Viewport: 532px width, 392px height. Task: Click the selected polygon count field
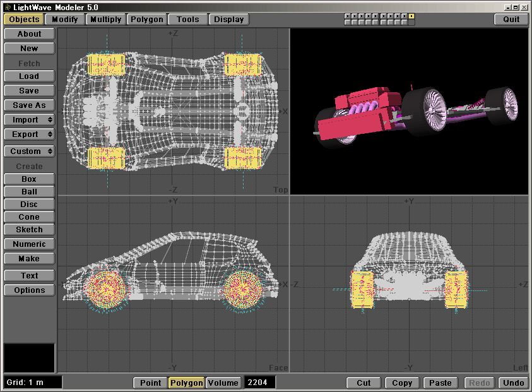click(x=259, y=383)
